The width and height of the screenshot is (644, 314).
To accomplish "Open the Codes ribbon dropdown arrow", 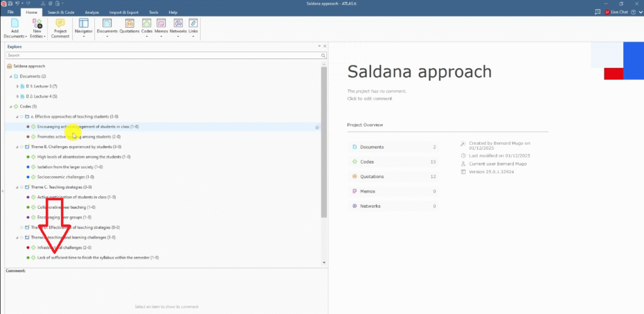I will tap(147, 36).
